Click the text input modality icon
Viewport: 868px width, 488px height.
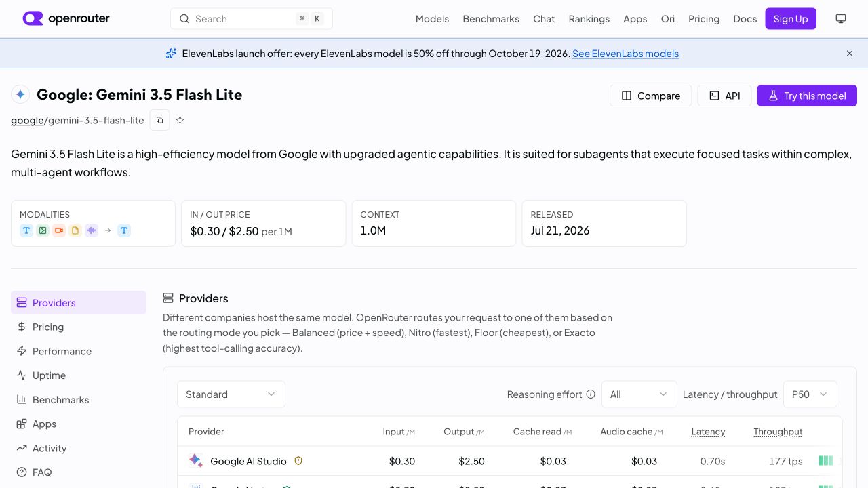click(x=26, y=230)
